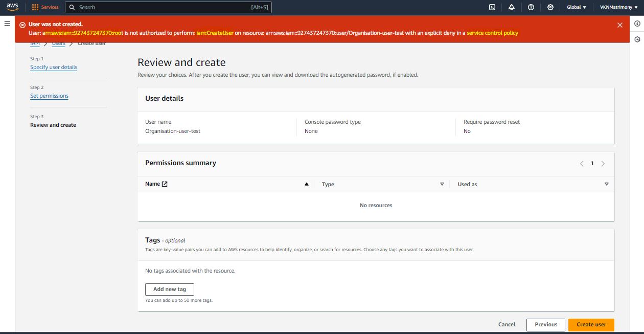
Task: Sort the permissions table by Used as column
Action: coord(606,184)
